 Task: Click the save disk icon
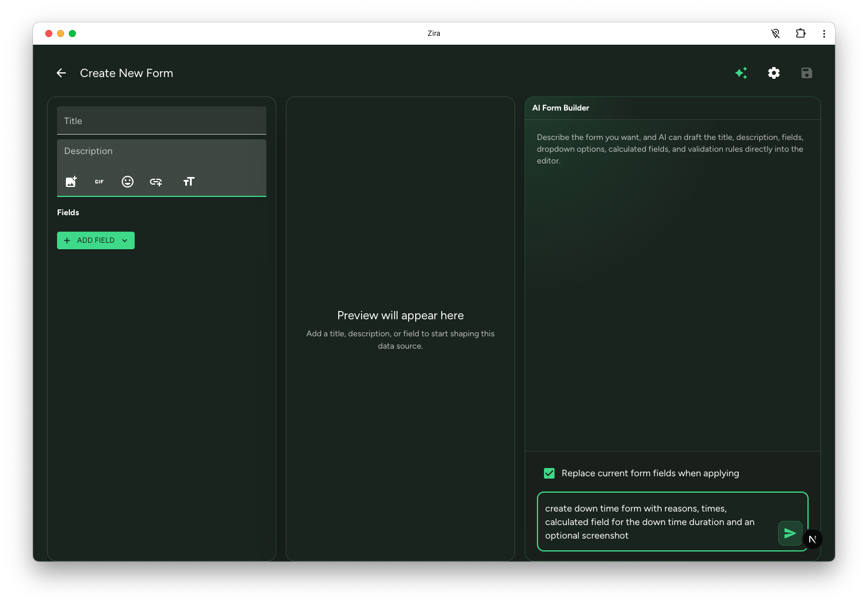tap(807, 73)
